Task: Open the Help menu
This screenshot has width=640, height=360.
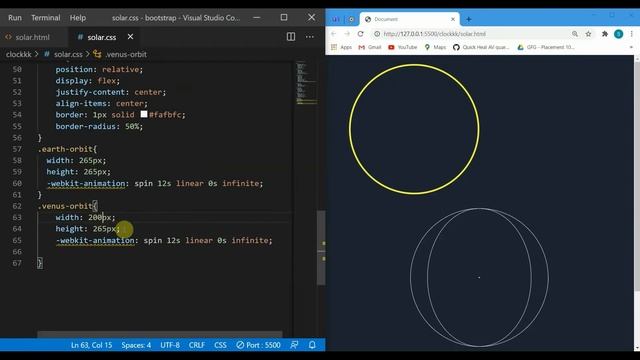Action: coord(78,18)
